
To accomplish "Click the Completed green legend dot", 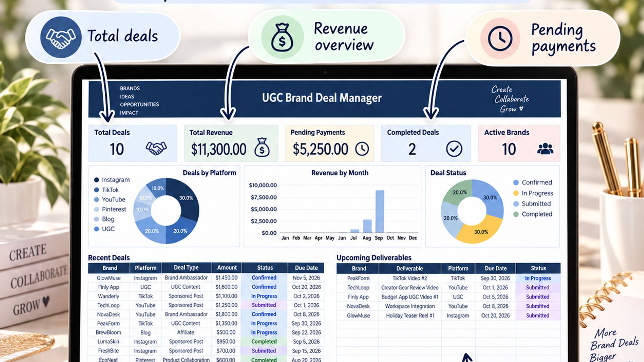I will pos(516,214).
